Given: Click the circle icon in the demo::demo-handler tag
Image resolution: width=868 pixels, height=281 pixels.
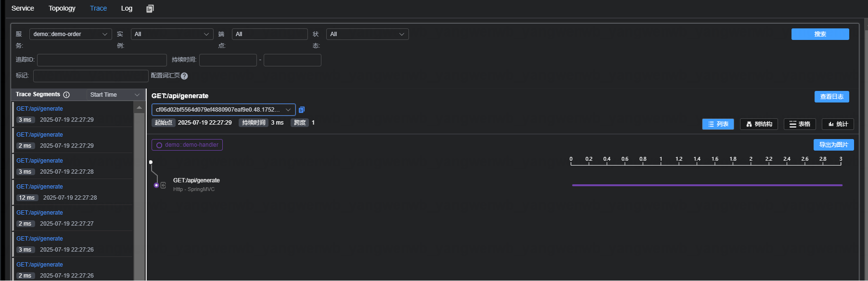Looking at the screenshot, I should [159, 145].
